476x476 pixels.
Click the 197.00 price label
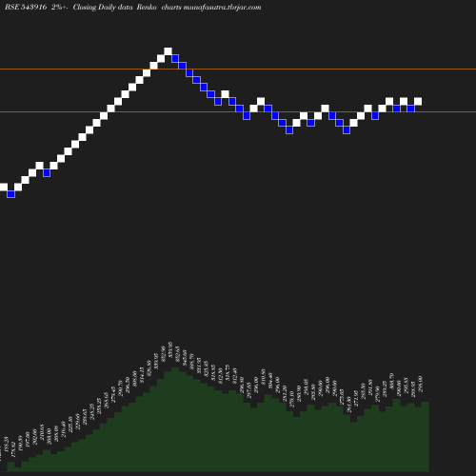point(28,440)
